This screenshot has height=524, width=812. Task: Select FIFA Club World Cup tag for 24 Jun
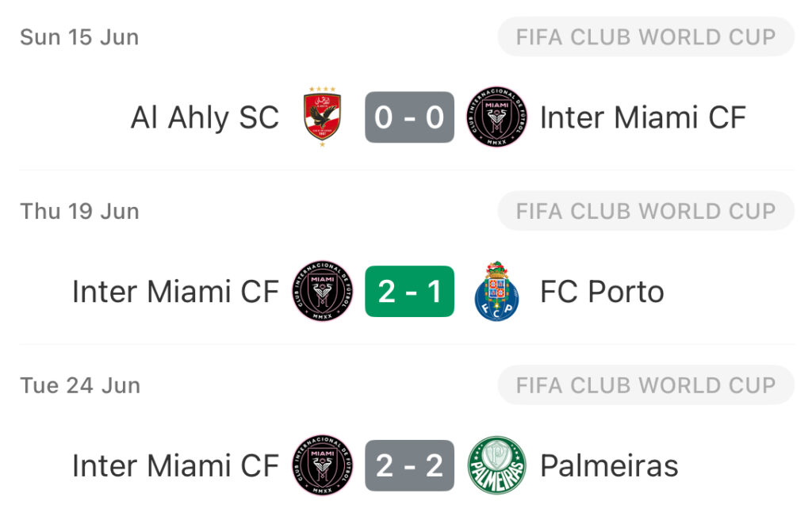pyautogui.click(x=645, y=384)
